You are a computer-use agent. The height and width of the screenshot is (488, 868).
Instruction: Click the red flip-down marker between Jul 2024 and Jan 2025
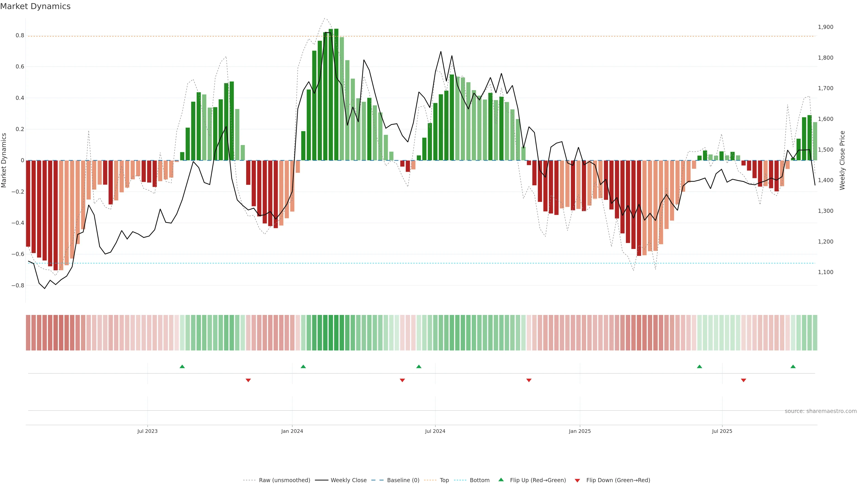click(x=529, y=380)
